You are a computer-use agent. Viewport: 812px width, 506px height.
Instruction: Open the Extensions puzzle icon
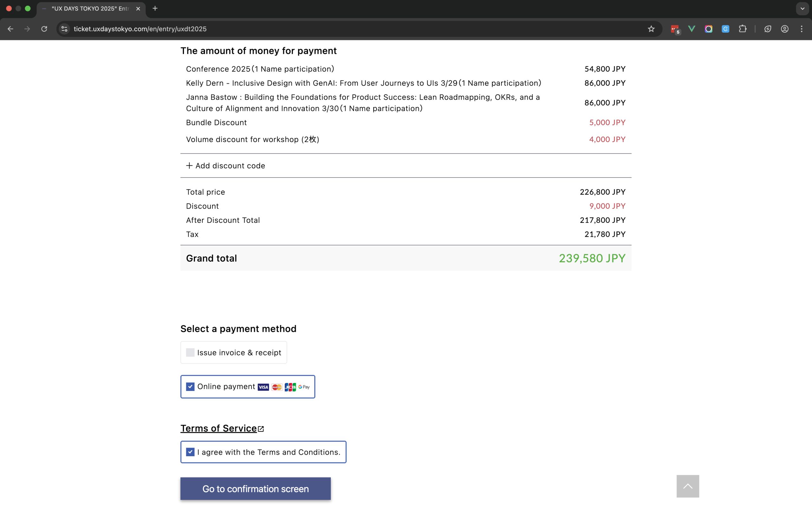click(743, 29)
